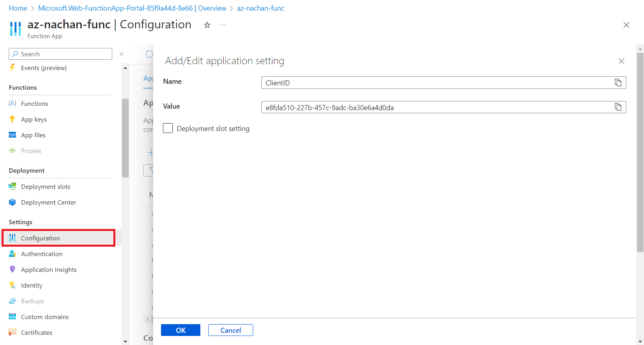This screenshot has width=644, height=345.
Task: Go to the Home breadcrumb link
Action: pos(18,8)
